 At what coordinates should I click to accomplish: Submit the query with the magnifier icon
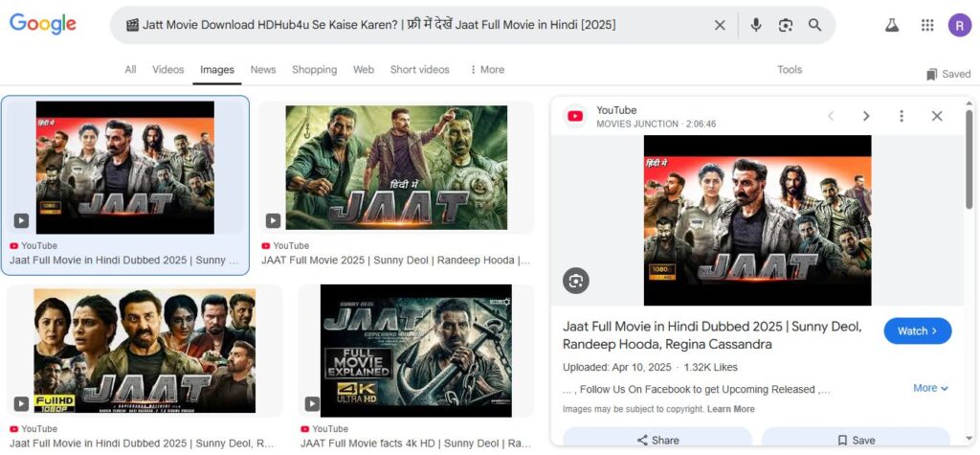[x=815, y=25]
